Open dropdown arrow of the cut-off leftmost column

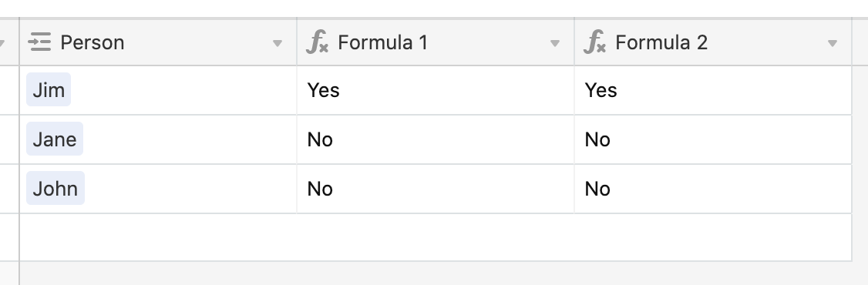(x=2, y=44)
